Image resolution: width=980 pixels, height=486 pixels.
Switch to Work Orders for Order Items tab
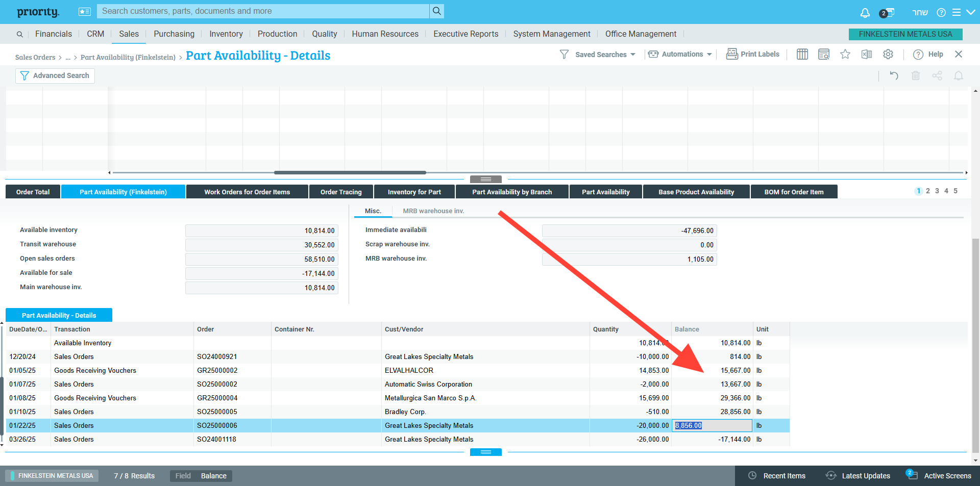247,192
